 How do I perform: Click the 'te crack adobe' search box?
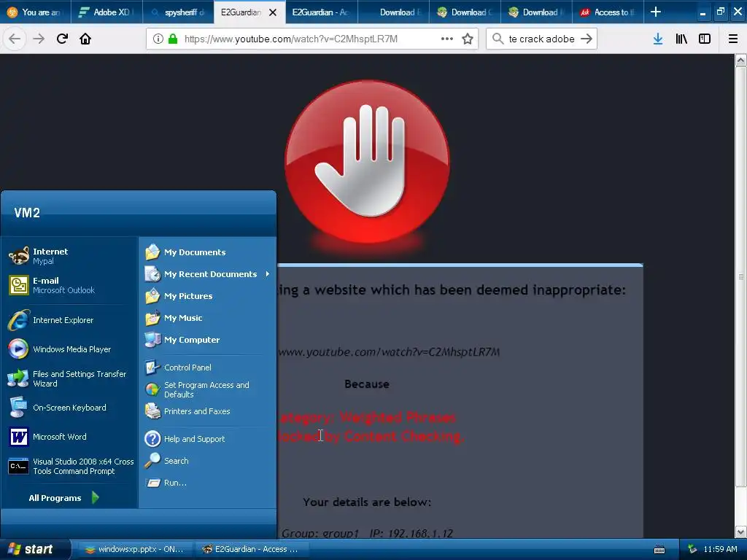tap(541, 39)
